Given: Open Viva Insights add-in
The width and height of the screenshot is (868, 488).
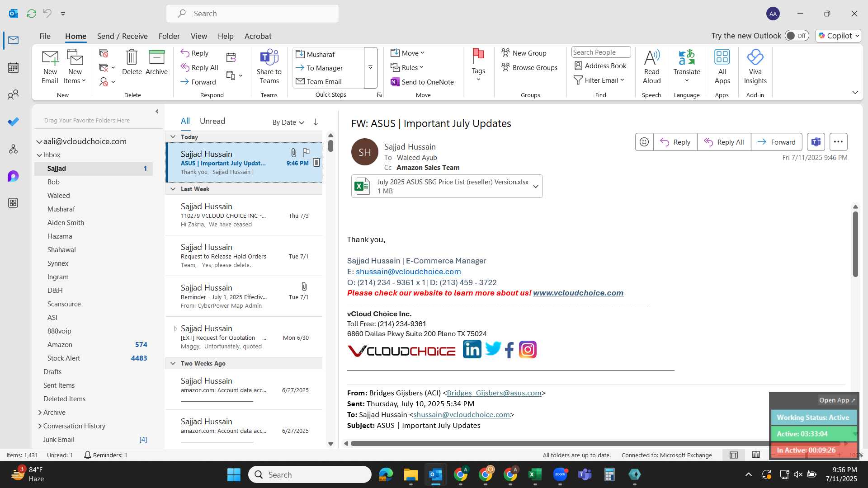Looking at the screenshot, I should (x=755, y=67).
